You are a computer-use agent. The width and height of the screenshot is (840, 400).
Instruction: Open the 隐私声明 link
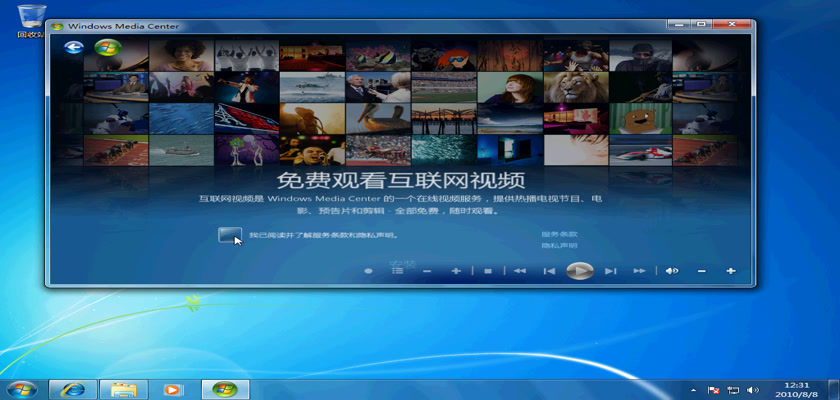coord(558,245)
